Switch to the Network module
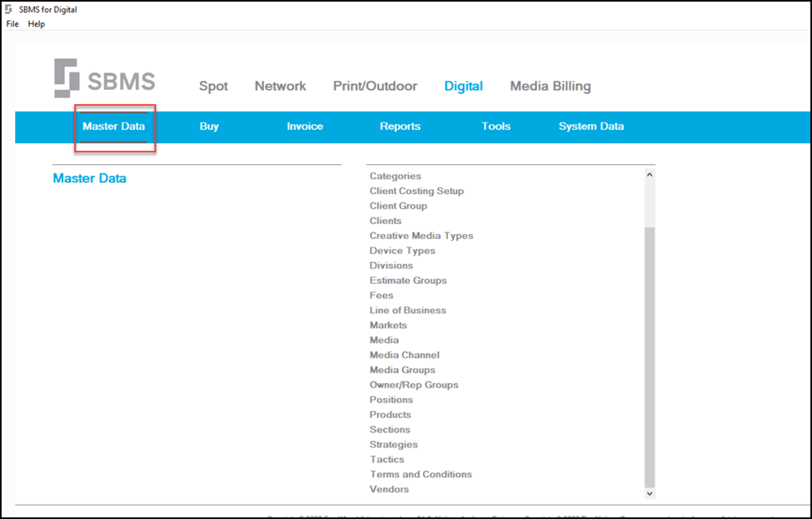Screen dimensions: 812x519 (x=280, y=86)
